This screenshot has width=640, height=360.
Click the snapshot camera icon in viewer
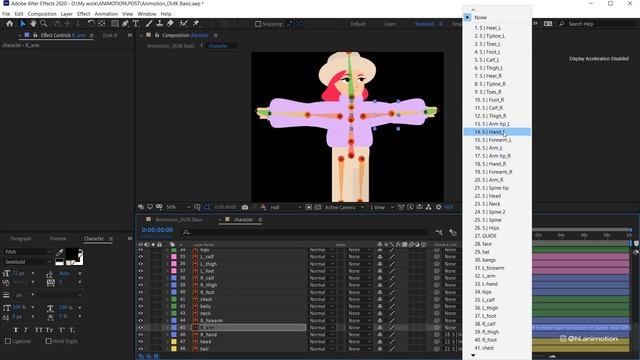click(245, 207)
